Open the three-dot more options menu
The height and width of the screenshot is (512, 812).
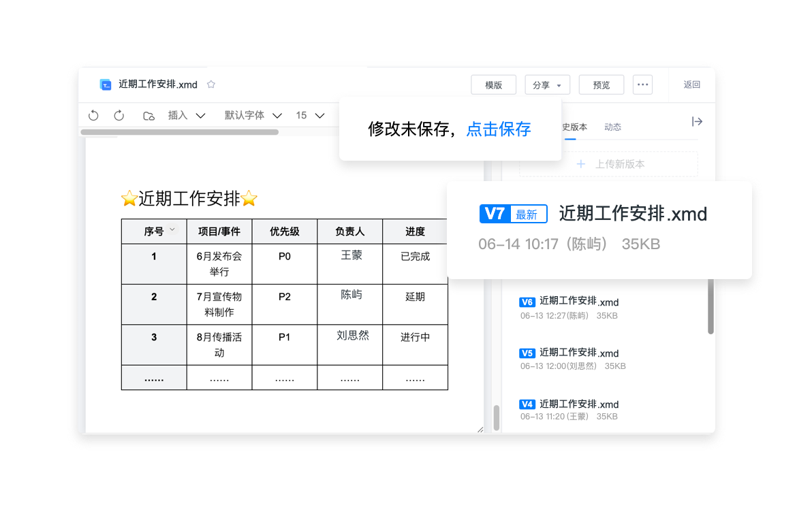click(x=642, y=84)
